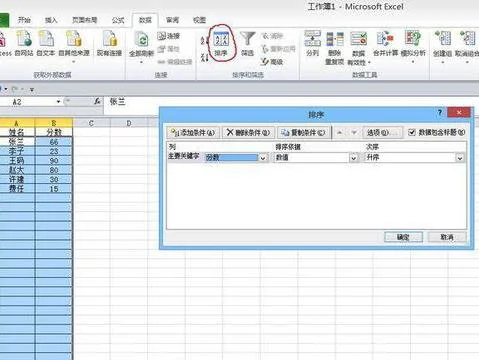
Task: Select column C header
Action: click(91, 123)
